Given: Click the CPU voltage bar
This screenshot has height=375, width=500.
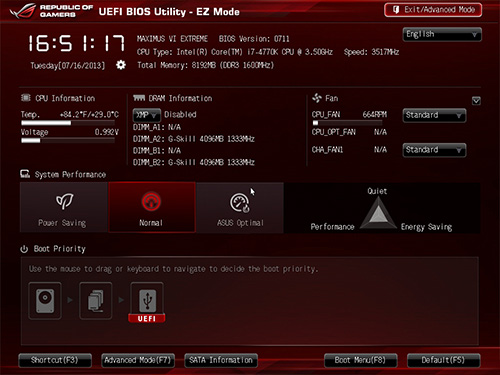Looking at the screenshot, I should pyautogui.click(x=68, y=140).
